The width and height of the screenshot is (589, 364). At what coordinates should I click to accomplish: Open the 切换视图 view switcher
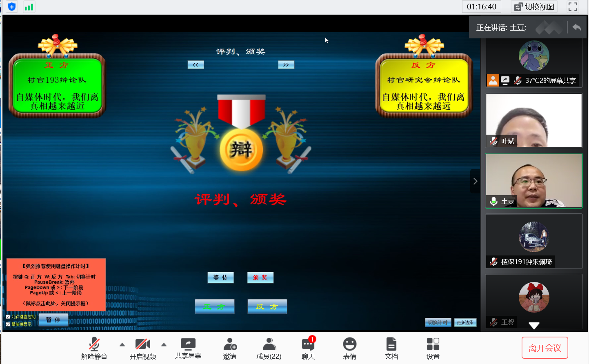click(x=534, y=7)
